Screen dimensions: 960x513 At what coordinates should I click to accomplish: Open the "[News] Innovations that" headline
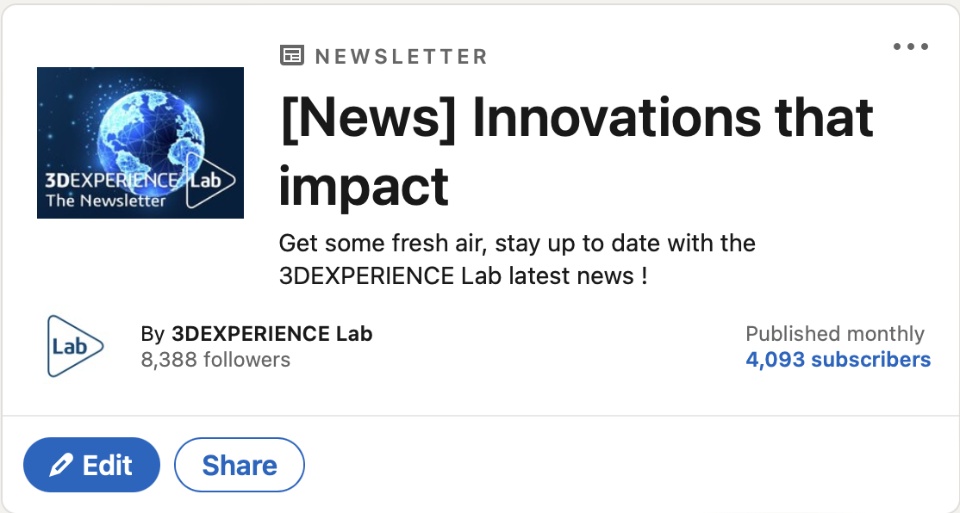pyautogui.click(x=576, y=119)
